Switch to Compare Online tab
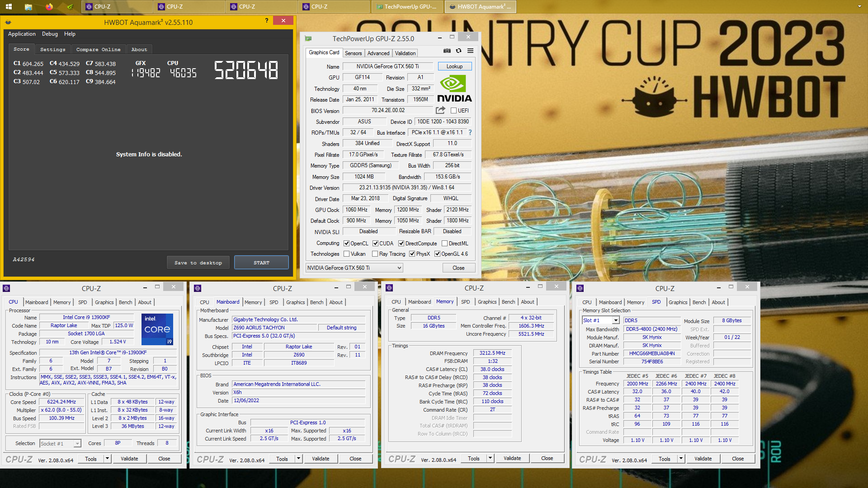 point(98,49)
